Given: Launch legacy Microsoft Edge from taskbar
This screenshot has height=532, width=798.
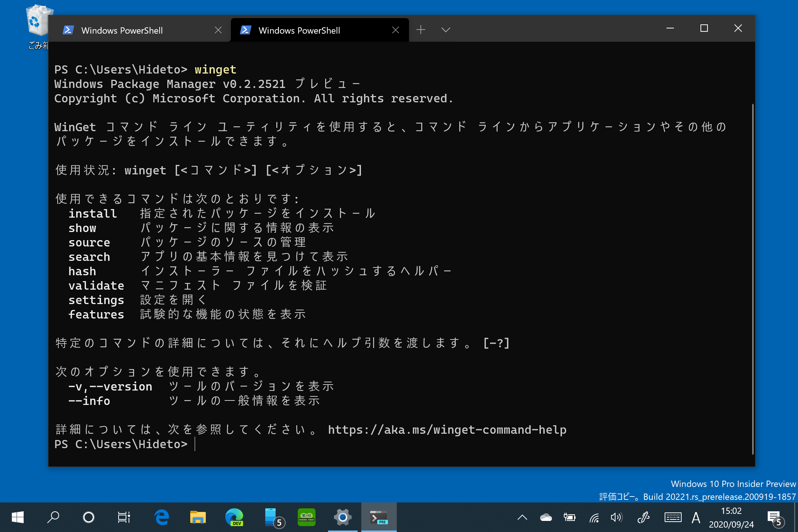Looking at the screenshot, I should pos(161,517).
